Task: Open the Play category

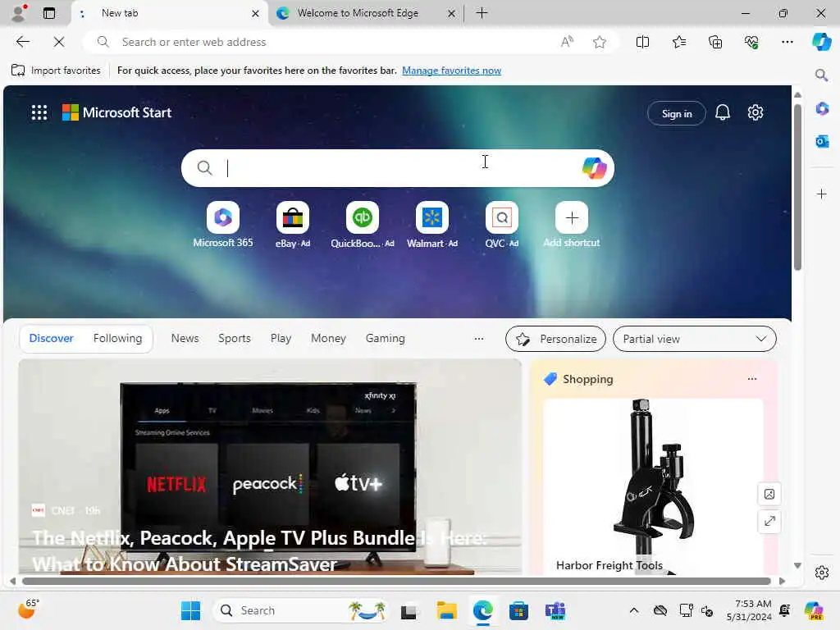Action: [281, 338]
